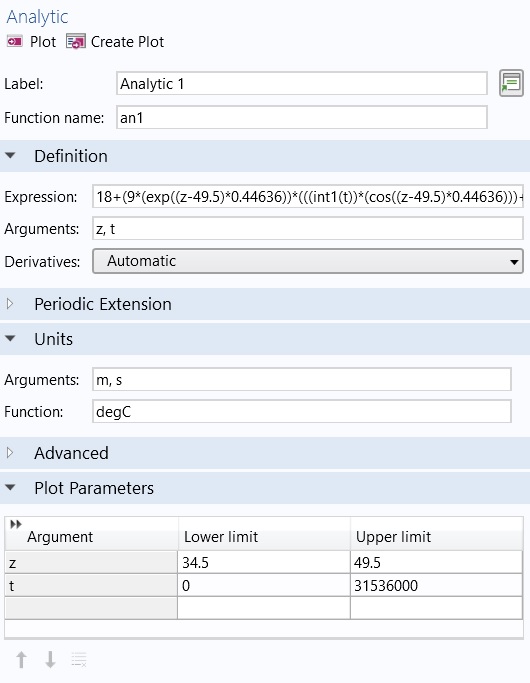Click the Label field containing Analytic 1

click(301, 83)
